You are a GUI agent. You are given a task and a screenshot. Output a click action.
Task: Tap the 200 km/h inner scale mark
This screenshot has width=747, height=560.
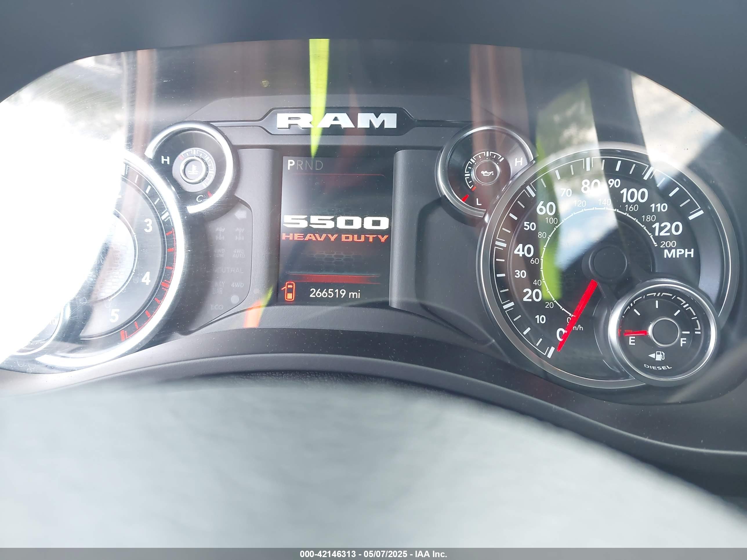click(668, 244)
